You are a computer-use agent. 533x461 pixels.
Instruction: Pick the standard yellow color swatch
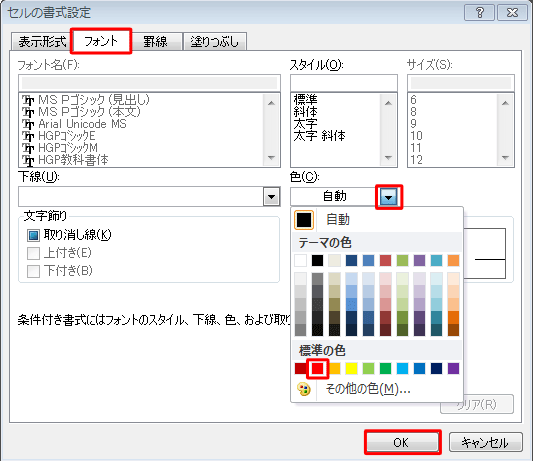click(x=351, y=369)
